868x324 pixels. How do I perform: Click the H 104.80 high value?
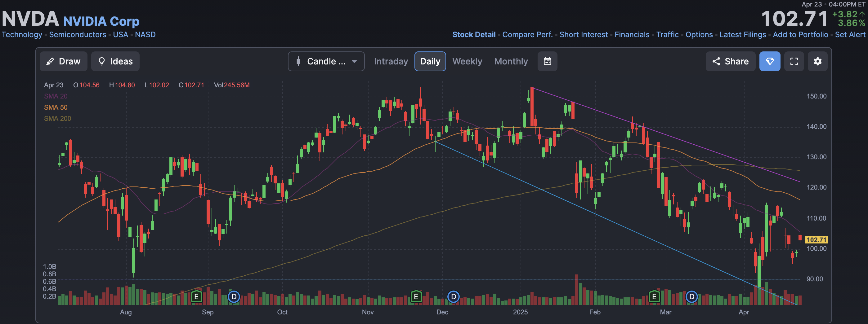click(122, 85)
